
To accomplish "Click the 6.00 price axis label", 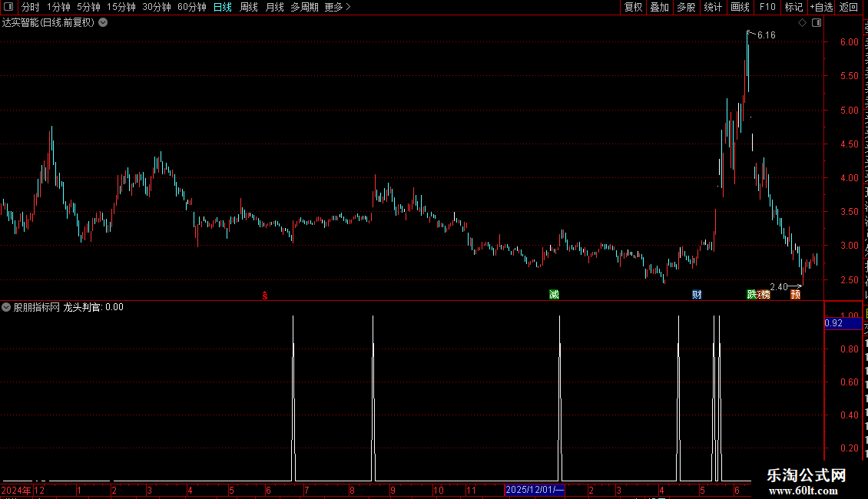I will click(849, 42).
